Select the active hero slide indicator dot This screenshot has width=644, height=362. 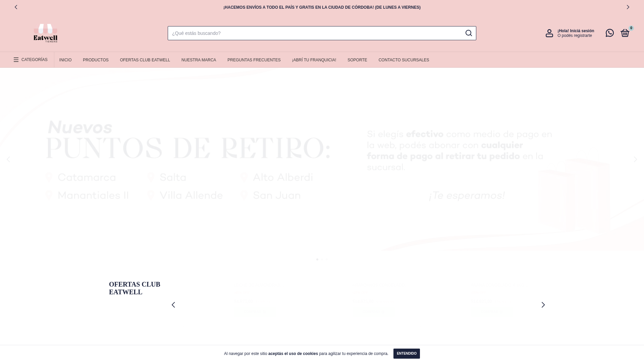(317, 259)
